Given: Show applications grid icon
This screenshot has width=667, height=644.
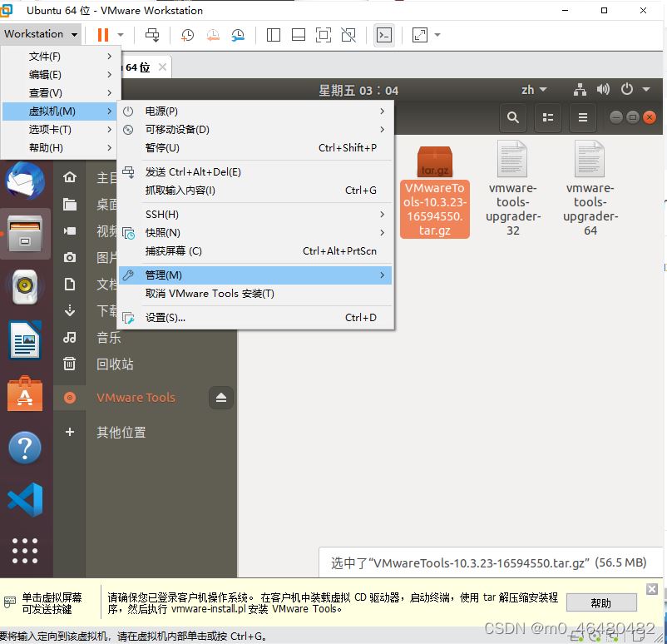Looking at the screenshot, I should (25, 550).
